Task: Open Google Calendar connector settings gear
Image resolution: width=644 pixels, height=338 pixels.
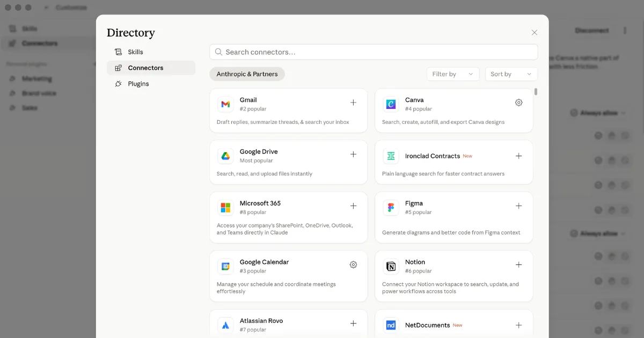Action: (353, 264)
